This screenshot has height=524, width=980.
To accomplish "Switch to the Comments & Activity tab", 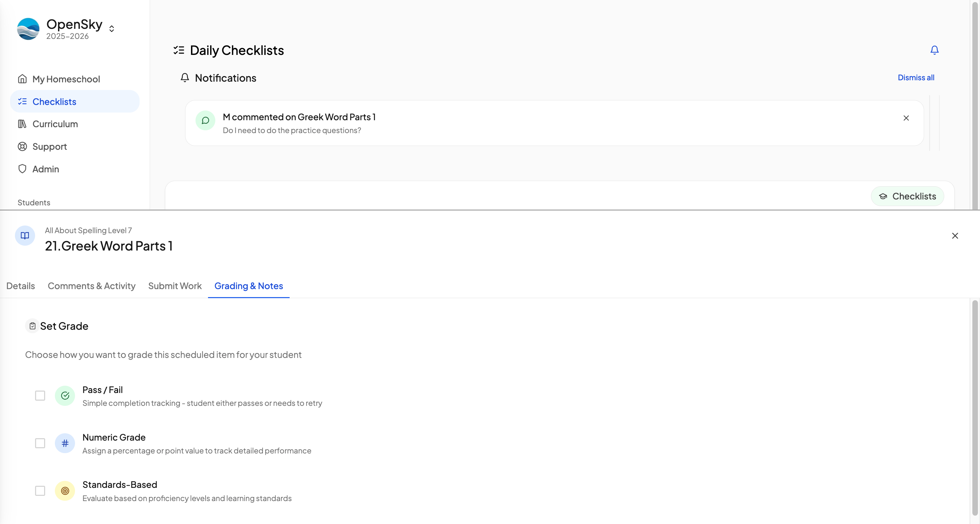I will [x=91, y=286].
